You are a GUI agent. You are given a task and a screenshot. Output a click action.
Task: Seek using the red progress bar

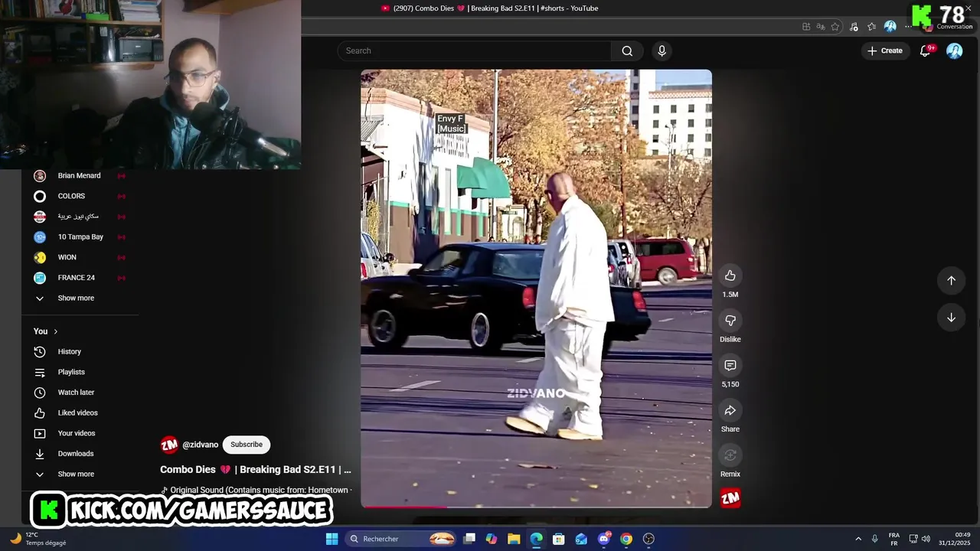pyautogui.click(x=536, y=506)
